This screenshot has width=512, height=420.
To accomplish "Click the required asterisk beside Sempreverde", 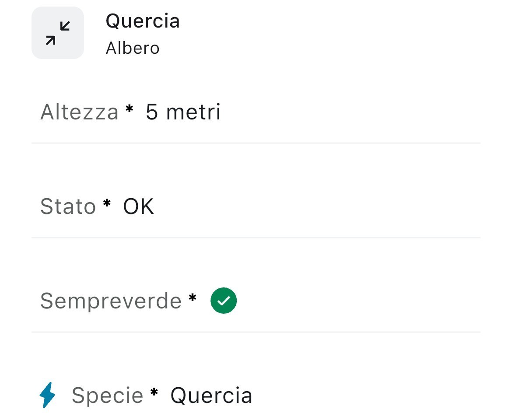I will point(192,298).
